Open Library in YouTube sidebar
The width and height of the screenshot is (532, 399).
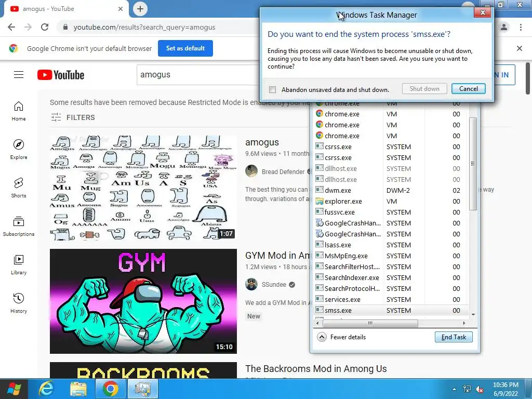[x=19, y=265]
